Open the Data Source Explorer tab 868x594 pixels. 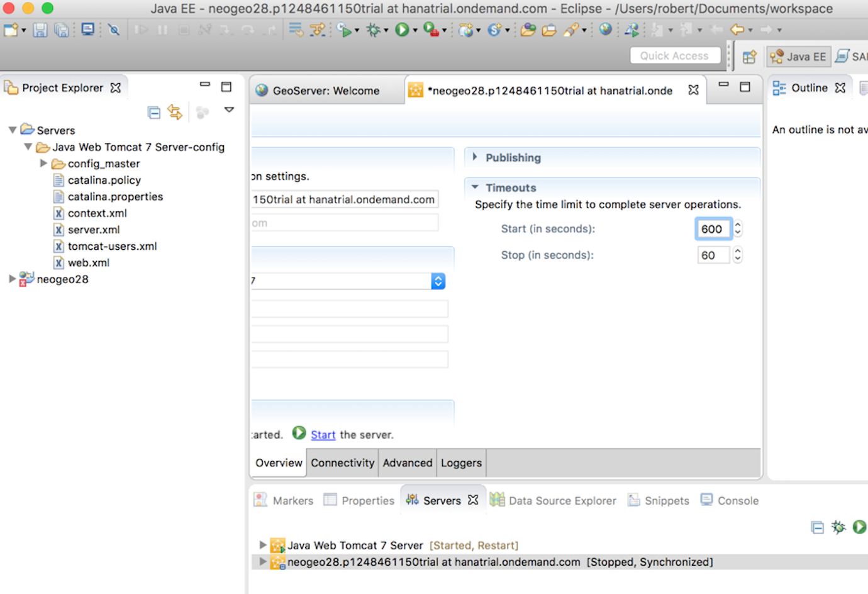coord(554,500)
